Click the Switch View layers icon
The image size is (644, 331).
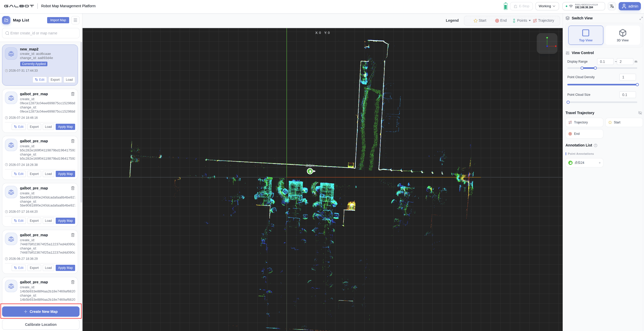568,18
